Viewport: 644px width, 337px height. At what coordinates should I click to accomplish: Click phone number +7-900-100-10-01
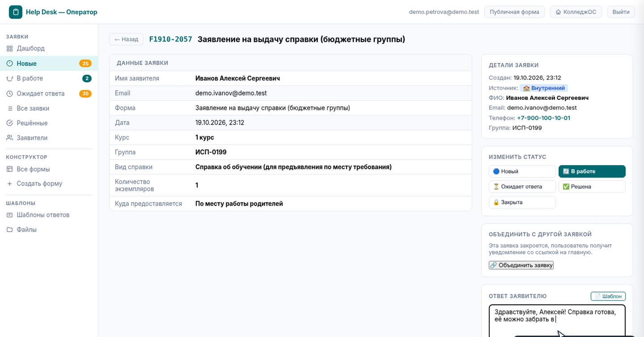point(543,118)
